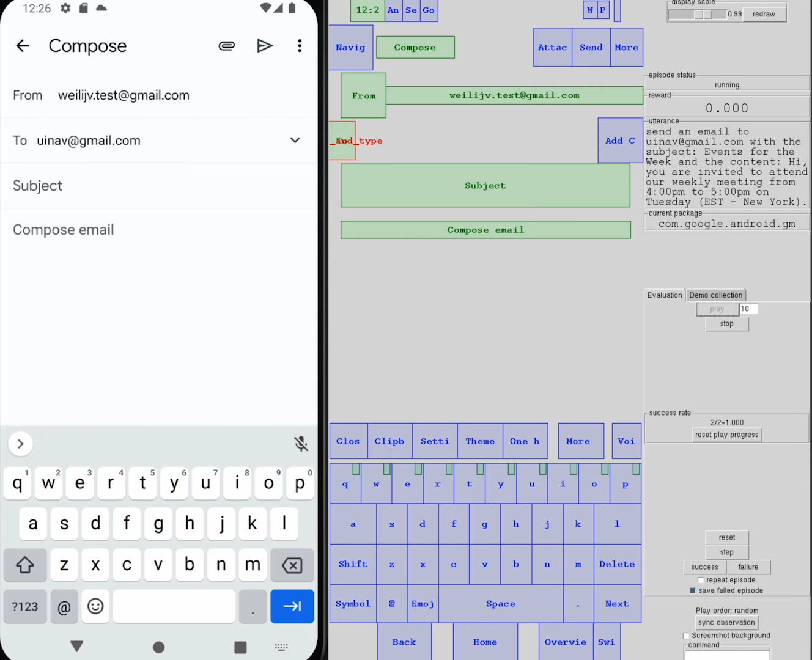The height and width of the screenshot is (660, 812).
Task: Tap the back arrow in Gmail Compose
Action: 23,46
